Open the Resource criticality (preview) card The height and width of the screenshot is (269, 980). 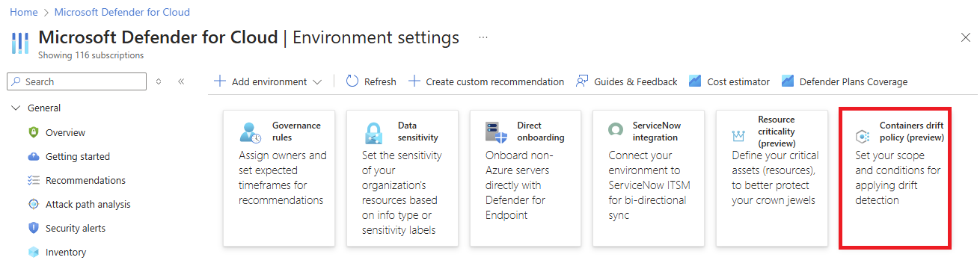pos(772,178)
